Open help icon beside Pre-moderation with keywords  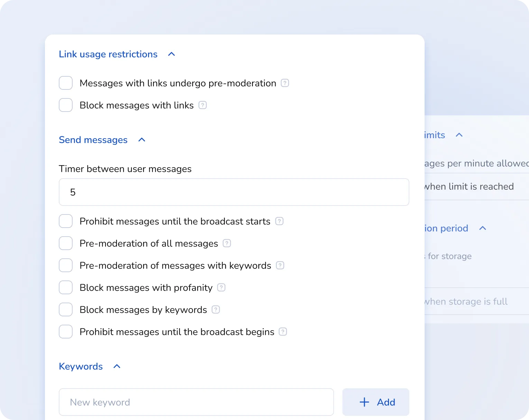coord(280,265)
